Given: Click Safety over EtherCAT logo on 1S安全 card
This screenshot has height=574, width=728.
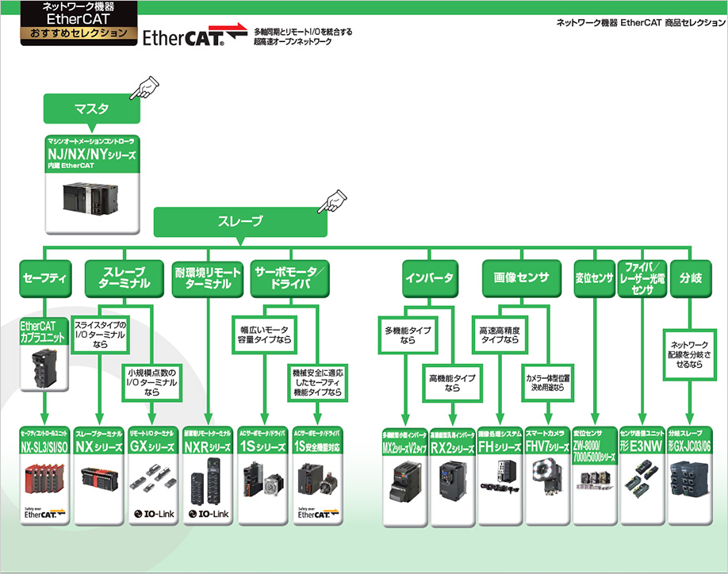Looking at the screenshot, I should tap(318, 513).
